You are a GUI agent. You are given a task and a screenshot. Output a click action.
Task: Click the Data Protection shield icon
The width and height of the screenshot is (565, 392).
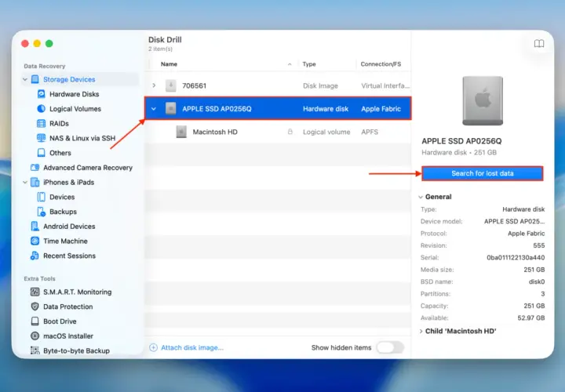tap(35, 307)
